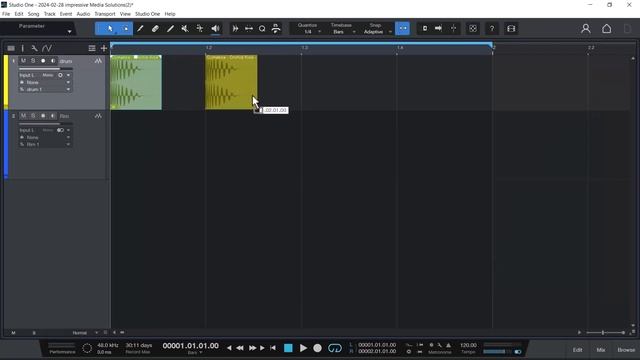Screen dimensions: 640x360
Task: Show automation curve icon
Action: click(47, 48)
